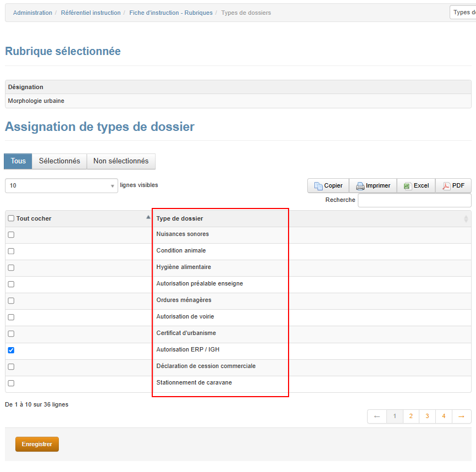Tick the Nuisances sonores checkbox

point(11,235)
